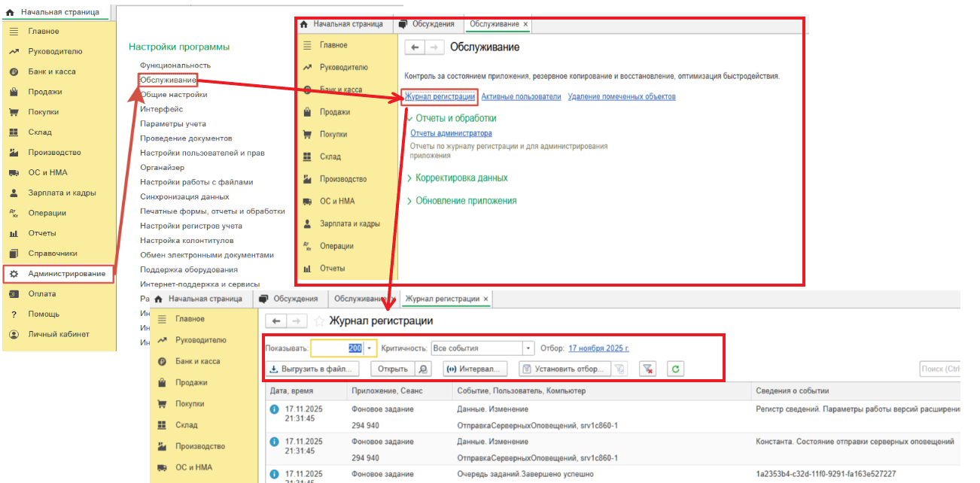
Task: Click the question mark icon for Помощь
Action: (x=14, y=314)
